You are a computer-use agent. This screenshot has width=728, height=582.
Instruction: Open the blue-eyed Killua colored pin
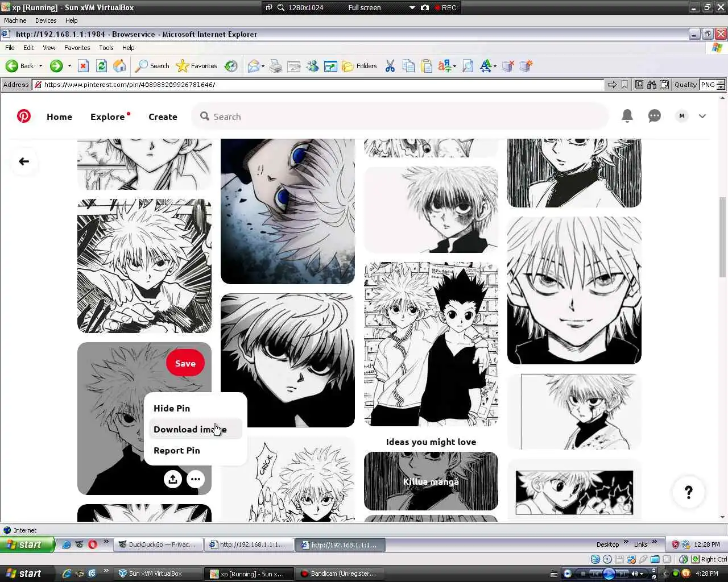point(288,211)
